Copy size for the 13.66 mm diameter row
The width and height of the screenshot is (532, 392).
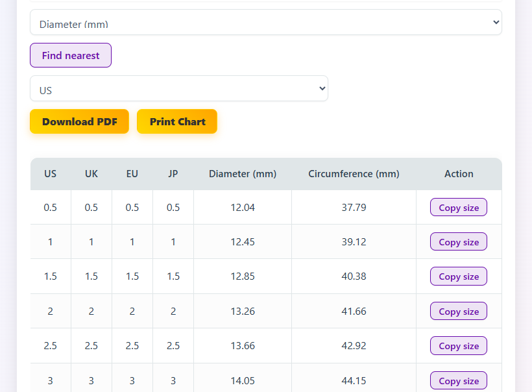click(x=458, y=346)
